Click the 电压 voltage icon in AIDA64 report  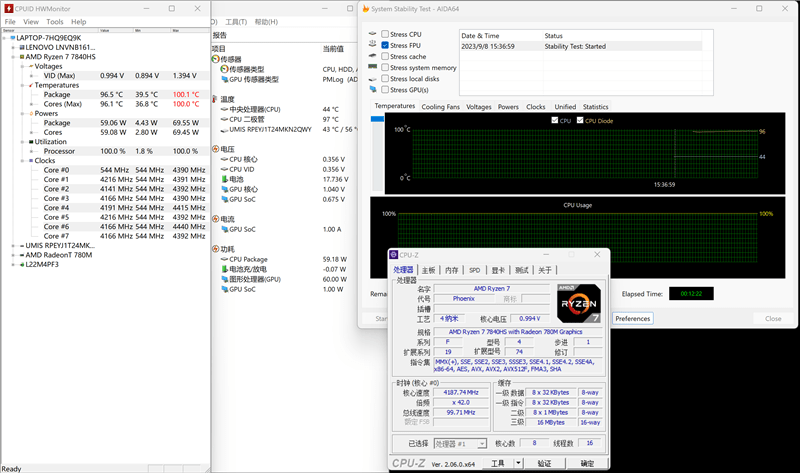[x=216, y=149]
